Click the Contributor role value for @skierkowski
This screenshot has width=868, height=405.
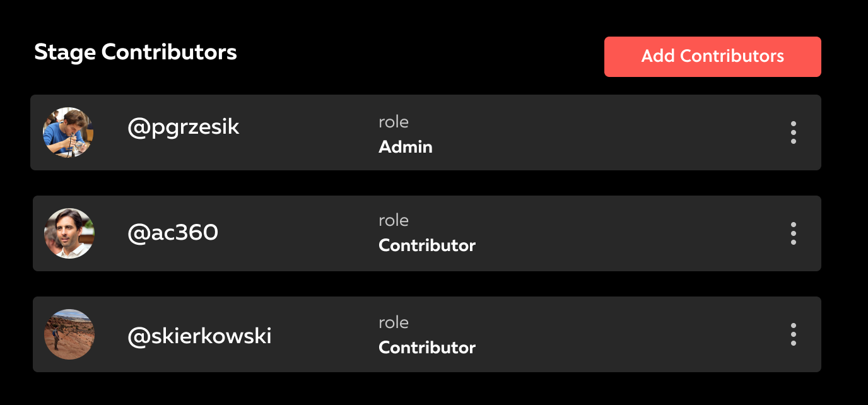[427, 348]
